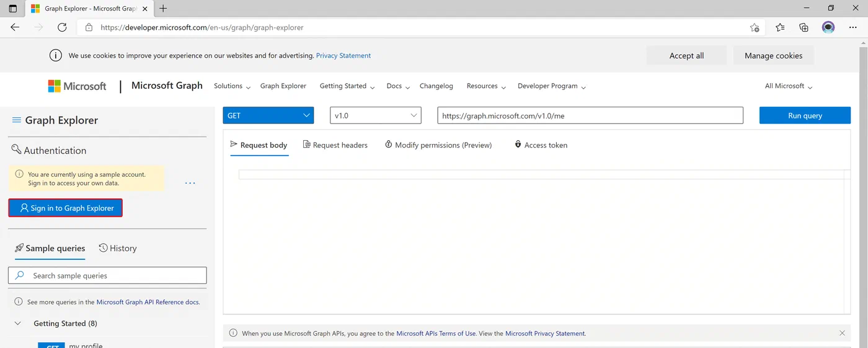Open the v1.0 version dropdown
The width and height of the screenshot is (868, 348).
[x=376, y=115]
